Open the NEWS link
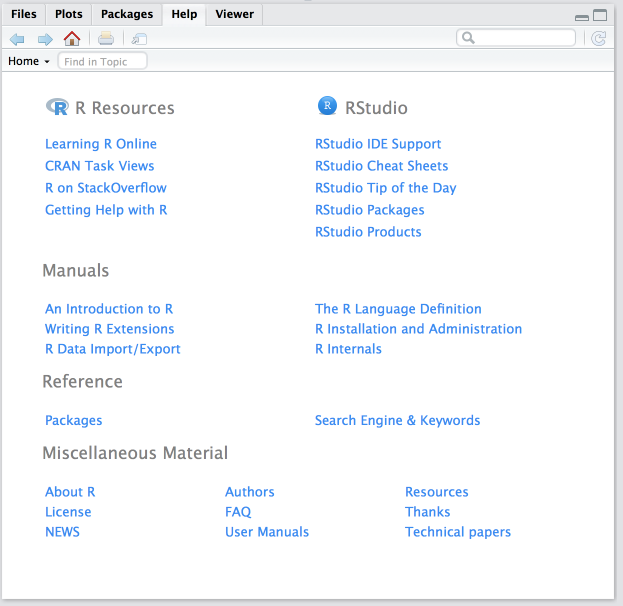 (62, 532)
